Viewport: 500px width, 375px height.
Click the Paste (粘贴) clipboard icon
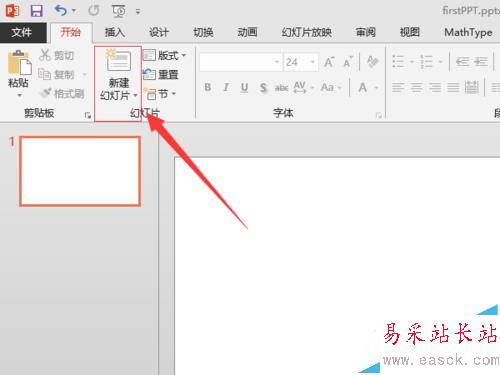19,62
